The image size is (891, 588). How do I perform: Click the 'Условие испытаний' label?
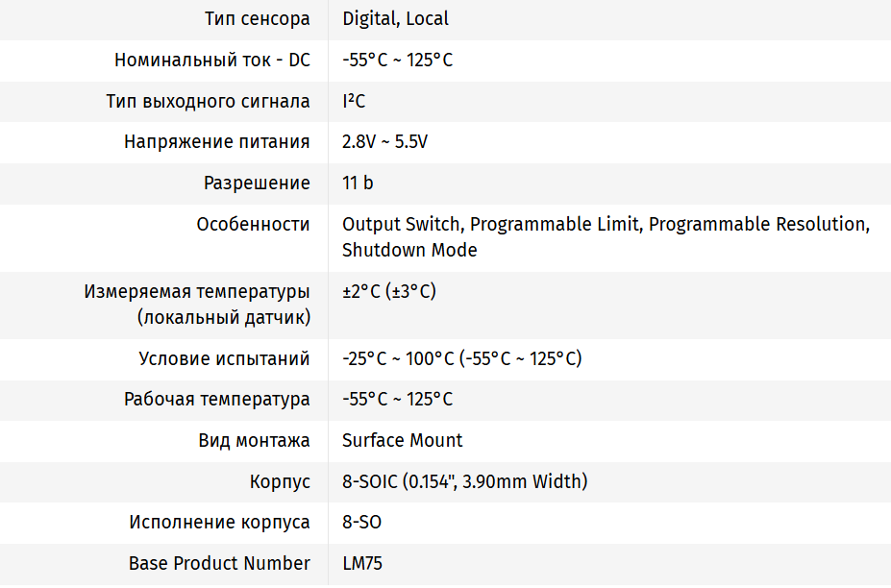(224, 359)
